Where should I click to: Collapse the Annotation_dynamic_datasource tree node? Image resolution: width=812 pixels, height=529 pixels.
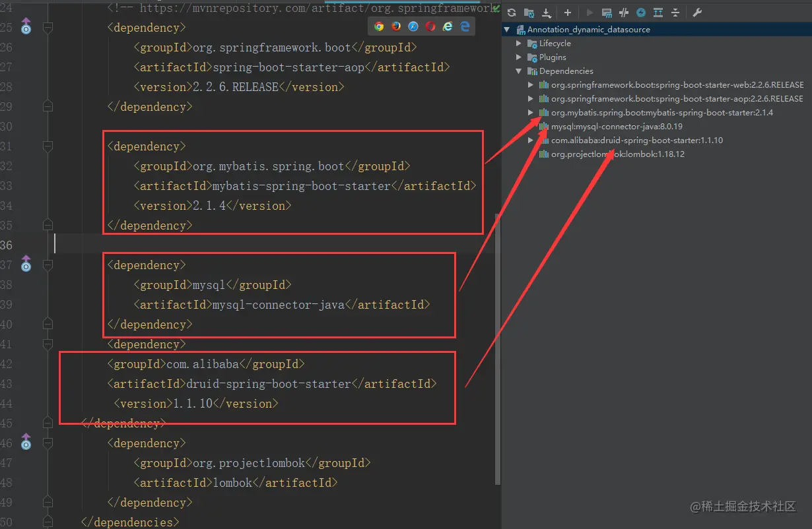[507, 30]
